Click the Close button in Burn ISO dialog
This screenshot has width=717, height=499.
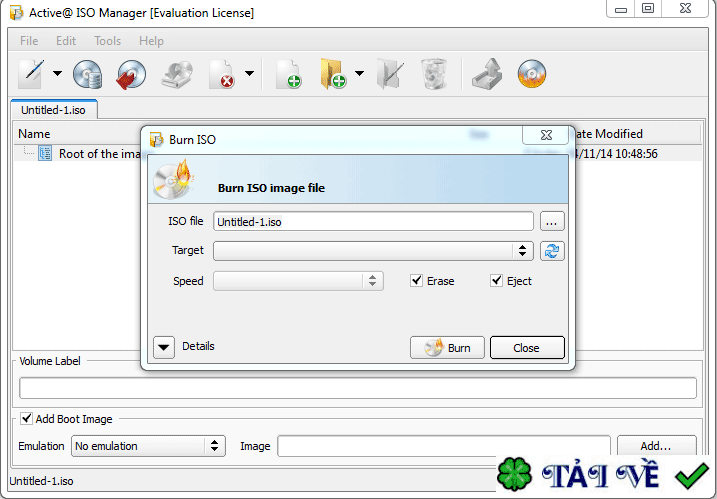[527, 348]
